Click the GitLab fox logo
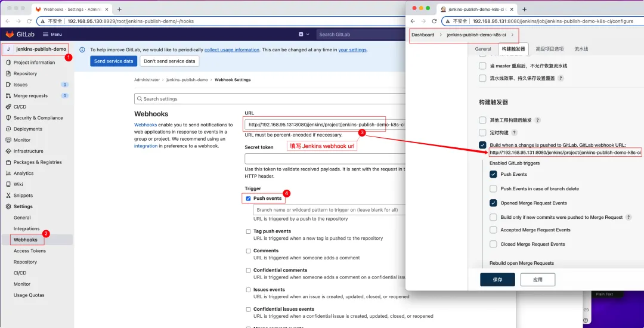 (9, 35)
